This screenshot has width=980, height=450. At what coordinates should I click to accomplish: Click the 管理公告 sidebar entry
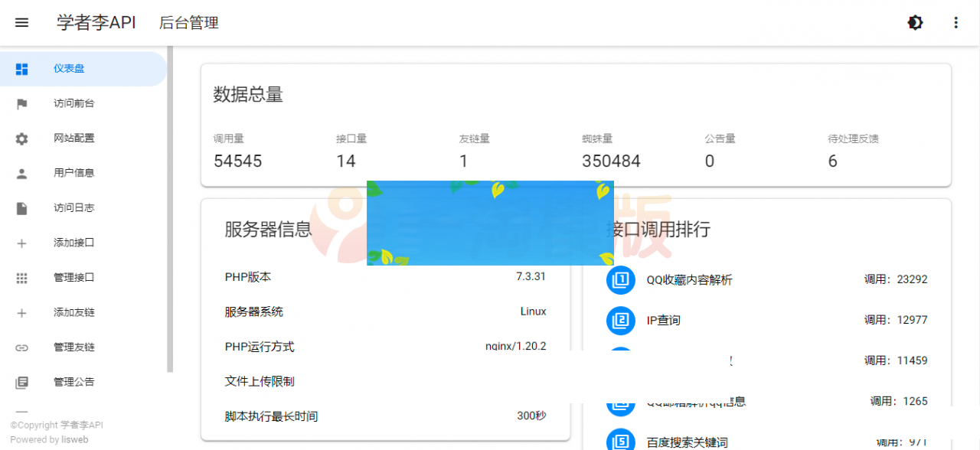coord(70,381)
